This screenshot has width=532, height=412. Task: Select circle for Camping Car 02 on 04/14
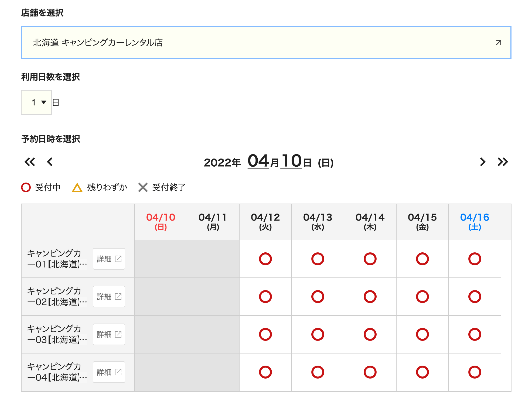[x=370, y=297]
